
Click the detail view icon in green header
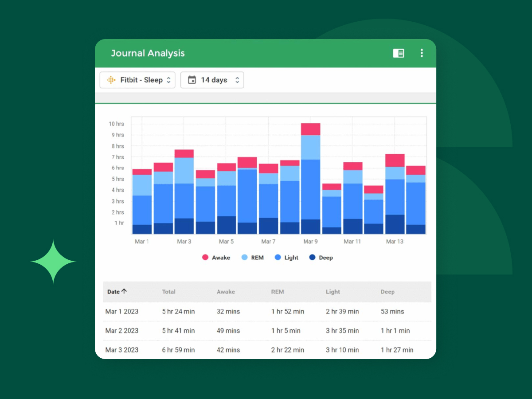pos(399,53)
